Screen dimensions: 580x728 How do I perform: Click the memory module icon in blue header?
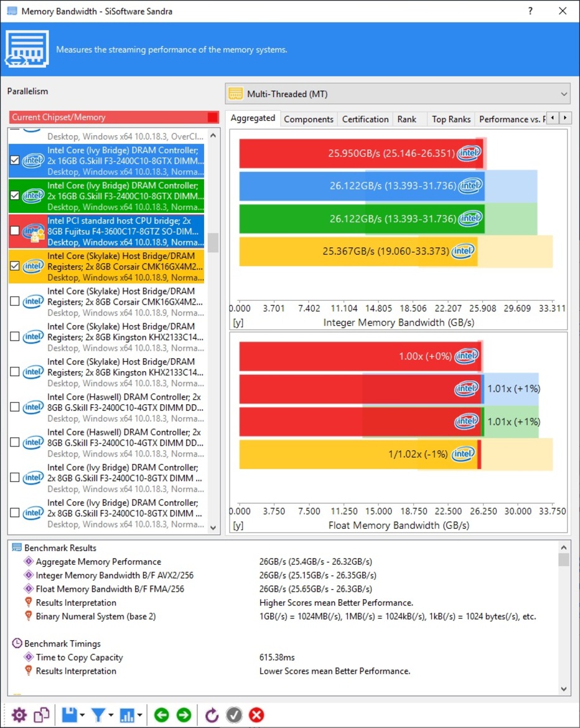27,49
